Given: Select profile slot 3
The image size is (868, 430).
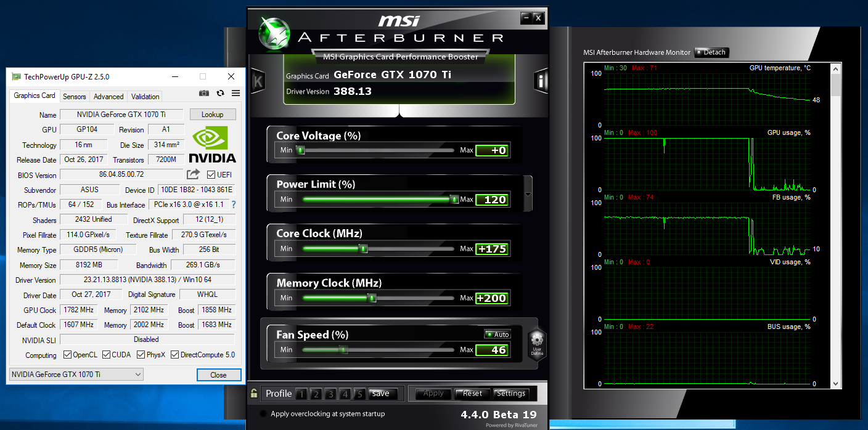Looking at the screenshot, I should click(330, 394).
